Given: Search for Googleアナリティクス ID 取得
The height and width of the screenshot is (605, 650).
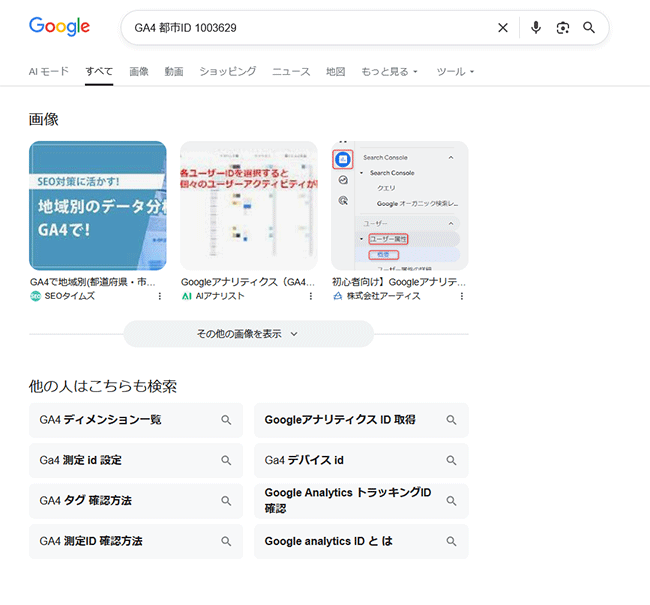Looking at the screenshot, I should 361,420.
